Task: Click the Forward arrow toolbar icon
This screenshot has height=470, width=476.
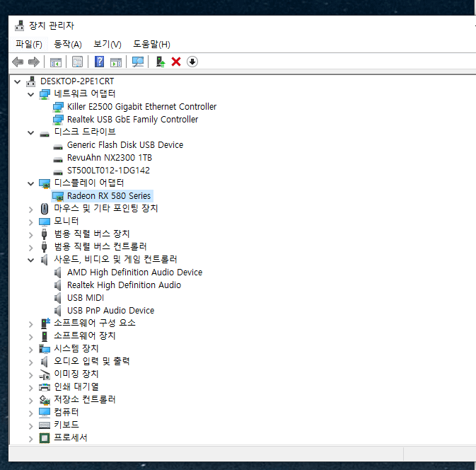Action: (x=34, y=62)
